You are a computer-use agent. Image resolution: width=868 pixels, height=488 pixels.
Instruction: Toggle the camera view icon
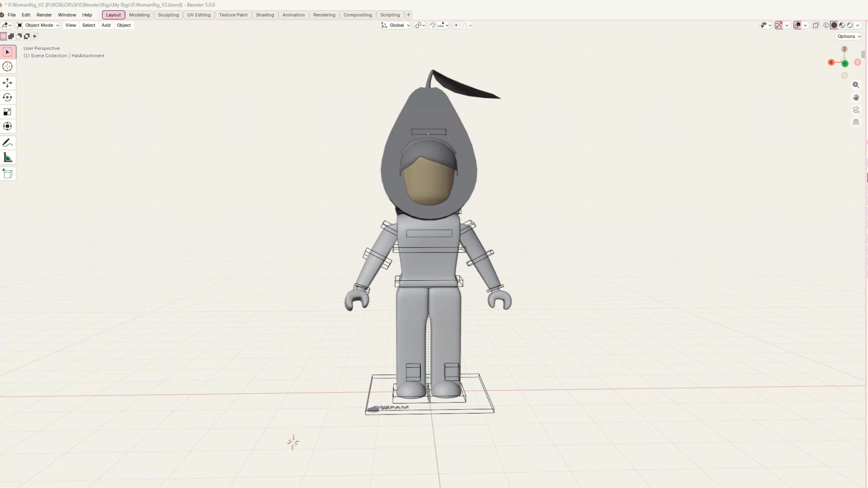[856, 110]
